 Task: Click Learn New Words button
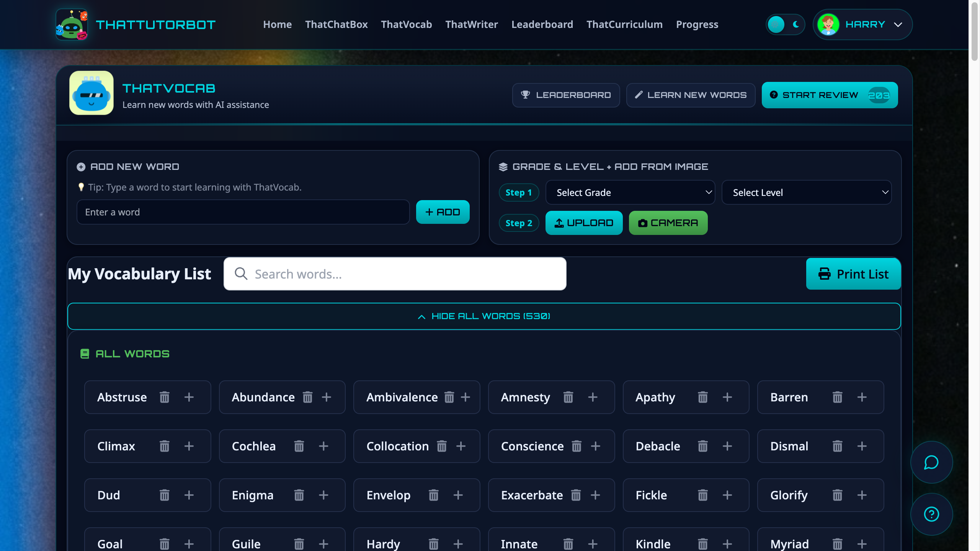point(691,95)
